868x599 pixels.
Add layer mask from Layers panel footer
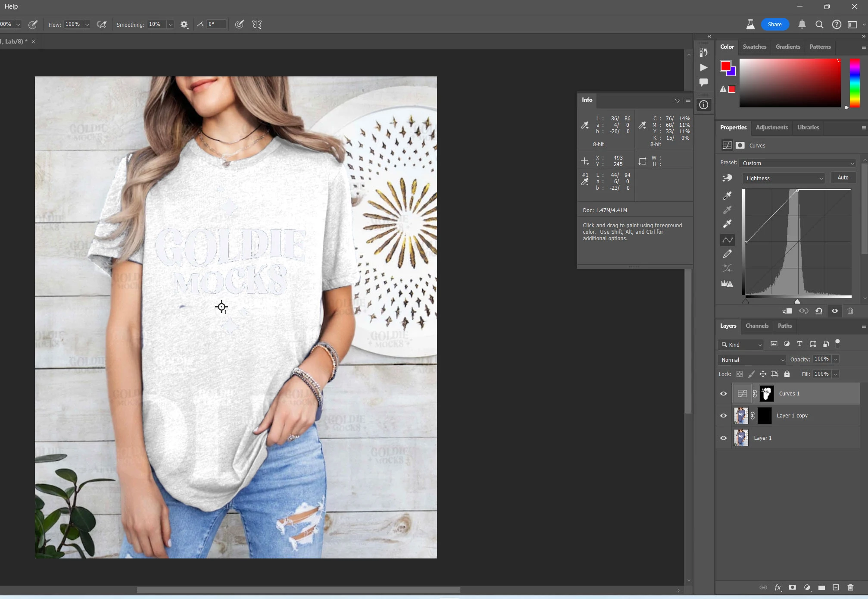click(792, 587)
